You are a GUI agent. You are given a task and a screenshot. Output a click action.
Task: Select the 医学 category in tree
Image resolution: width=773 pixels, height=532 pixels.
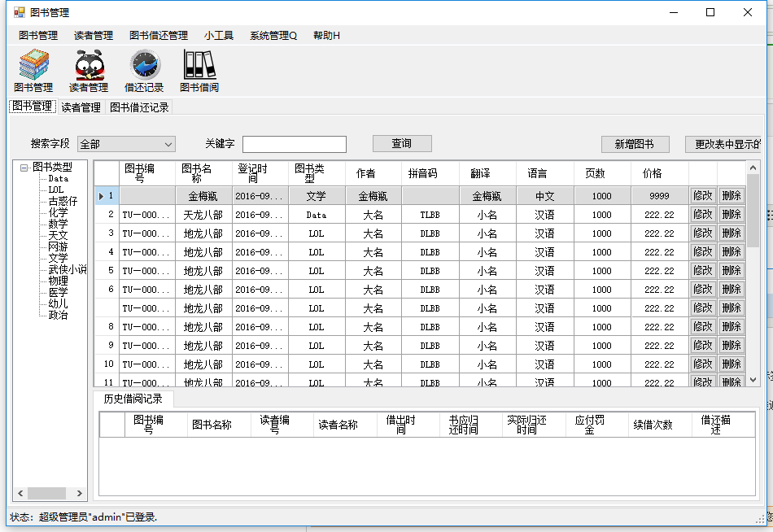pyautogui.click(x=58, y=292)
